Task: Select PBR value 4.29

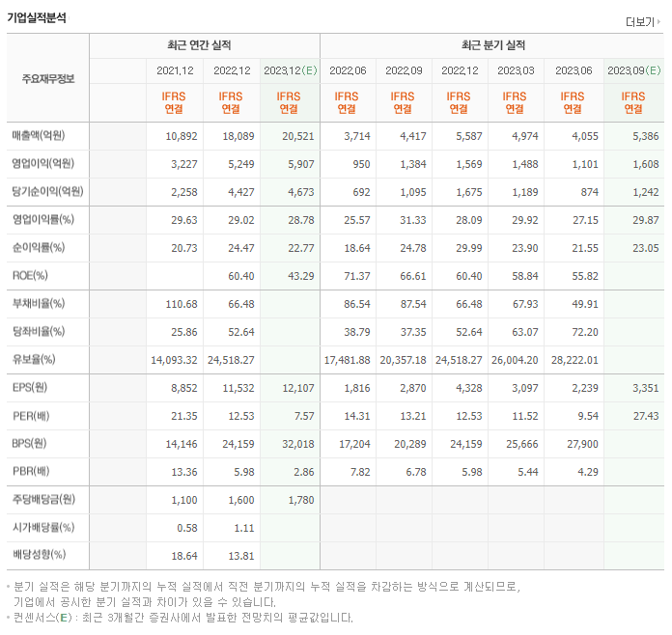Action: tap(588, 472)
